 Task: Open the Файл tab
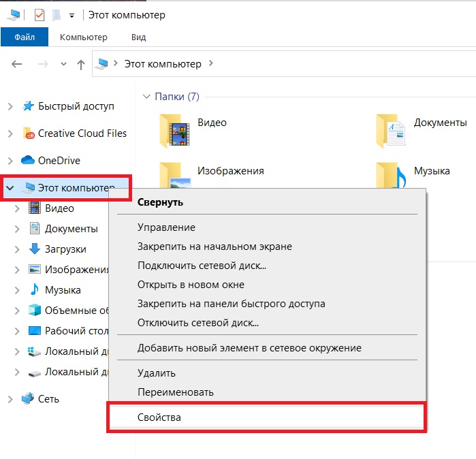tap(25, 37)
